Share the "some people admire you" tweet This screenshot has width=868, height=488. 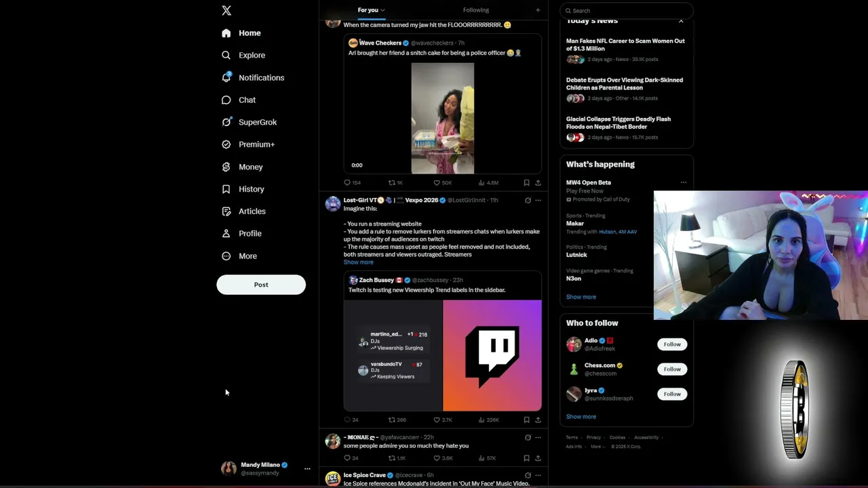538,458
